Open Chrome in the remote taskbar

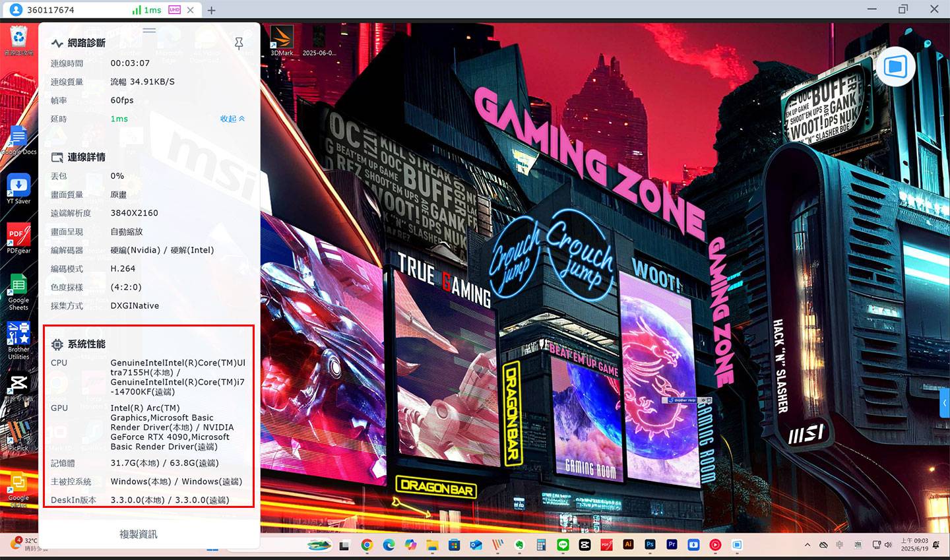coord(367,545)
